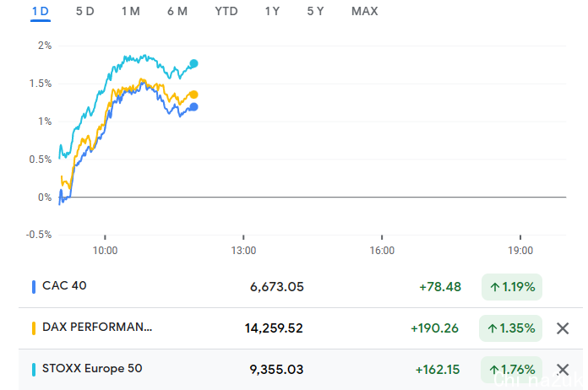Click the +190.26 change value
The width and height of the screenshot is (588, 390).
[x=434, y=328]
